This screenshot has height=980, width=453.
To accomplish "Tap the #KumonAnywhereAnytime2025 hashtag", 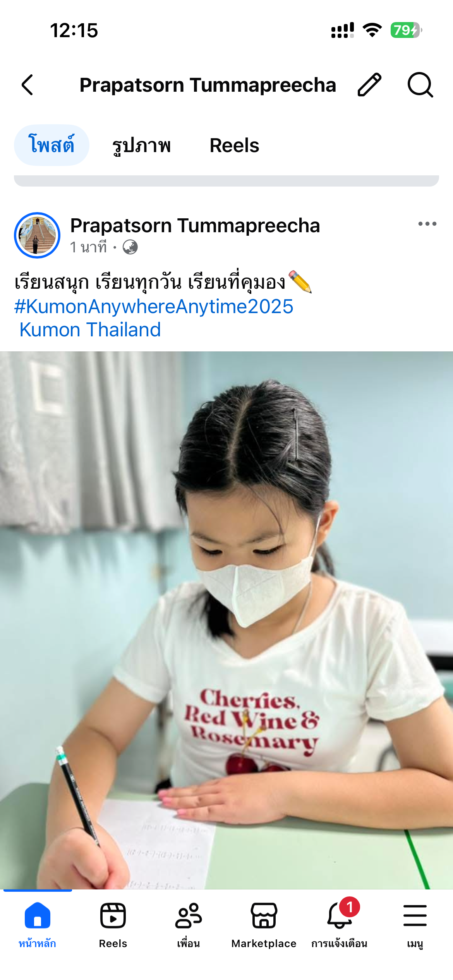I will point(154,307).
